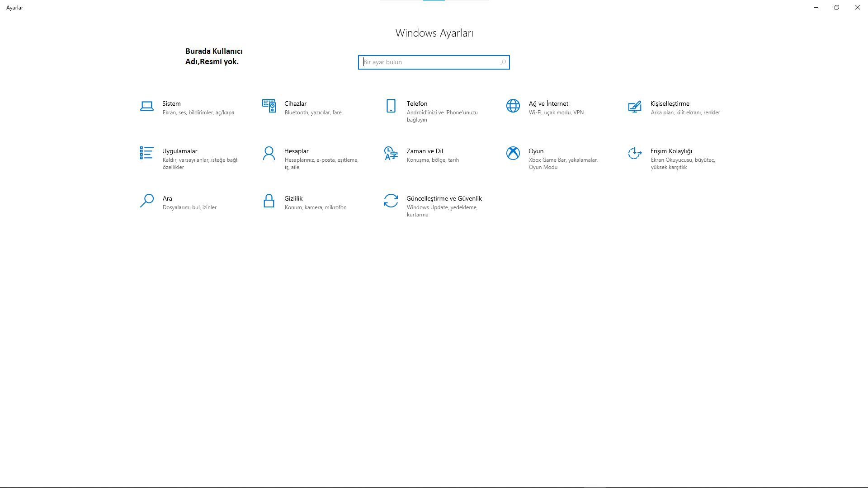Open the Sistem laptop icon

click(147, 106)
